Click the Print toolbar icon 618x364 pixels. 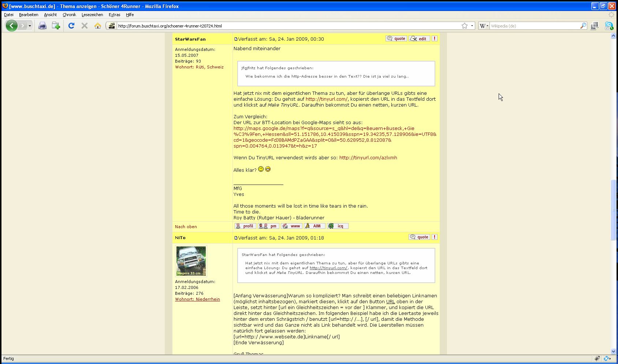click(42, 26)
